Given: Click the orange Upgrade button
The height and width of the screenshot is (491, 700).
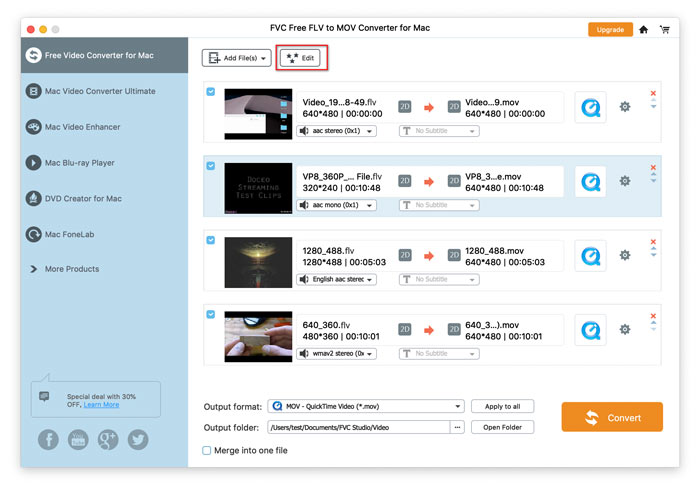Looking at the screenshot, I should click(610, 29).
